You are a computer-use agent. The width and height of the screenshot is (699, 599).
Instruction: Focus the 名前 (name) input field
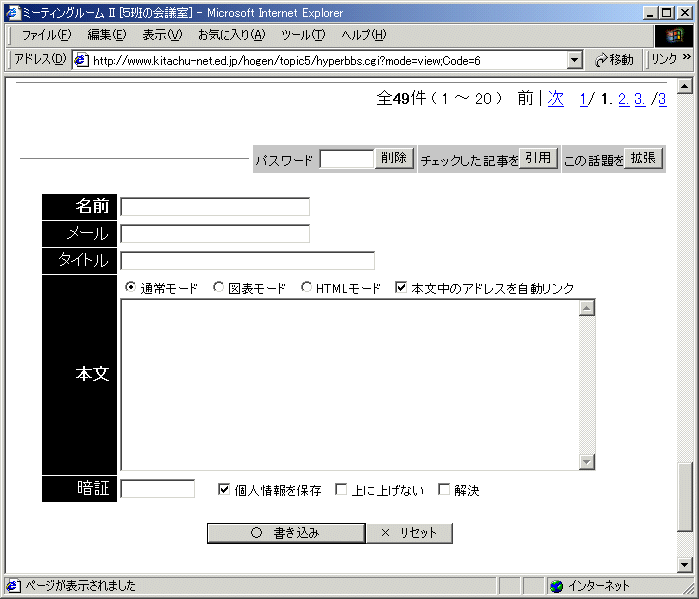(x=215, y=207)
